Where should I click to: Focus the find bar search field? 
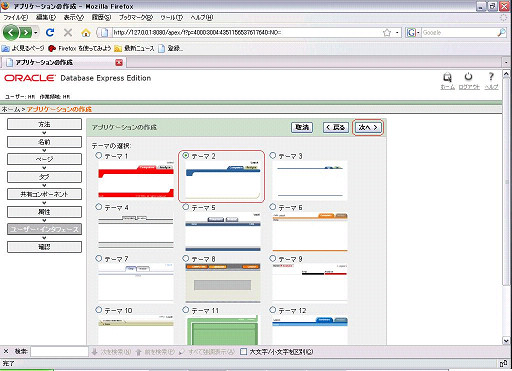59,352
